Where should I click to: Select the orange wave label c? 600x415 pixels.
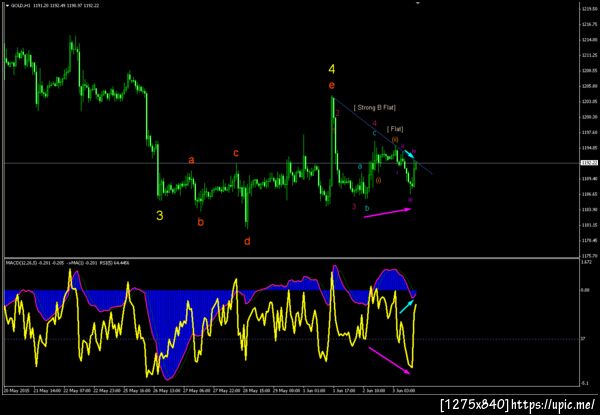[236, 153]
